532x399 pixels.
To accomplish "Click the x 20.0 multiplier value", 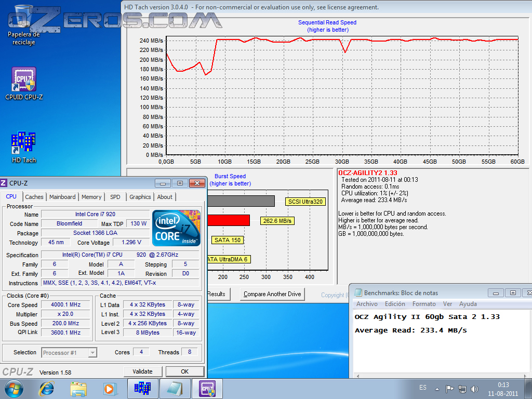I will click(x=66, y=314).
